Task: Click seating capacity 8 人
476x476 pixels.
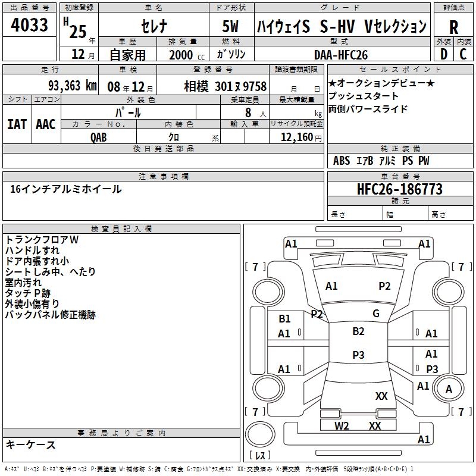Action: (x=256, y=113)
